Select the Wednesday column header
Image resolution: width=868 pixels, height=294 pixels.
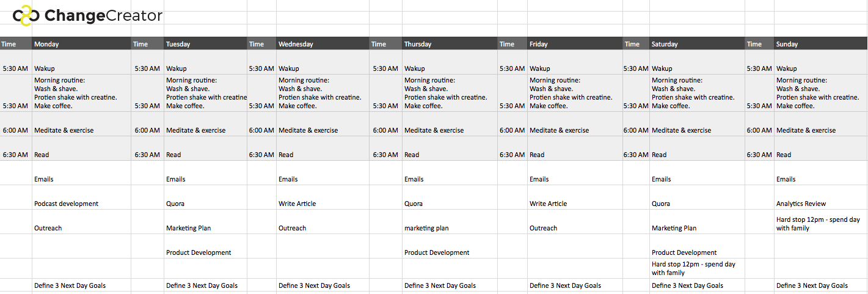pos(323,44)
